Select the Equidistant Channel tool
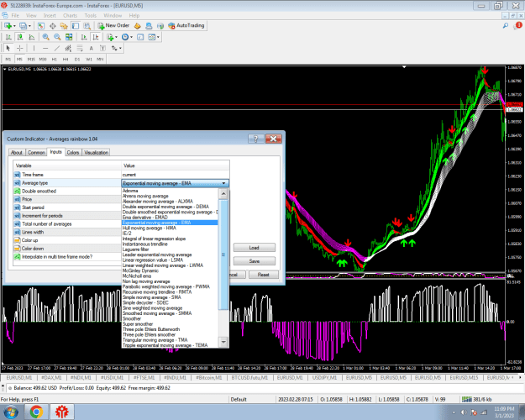 [68, 48]
